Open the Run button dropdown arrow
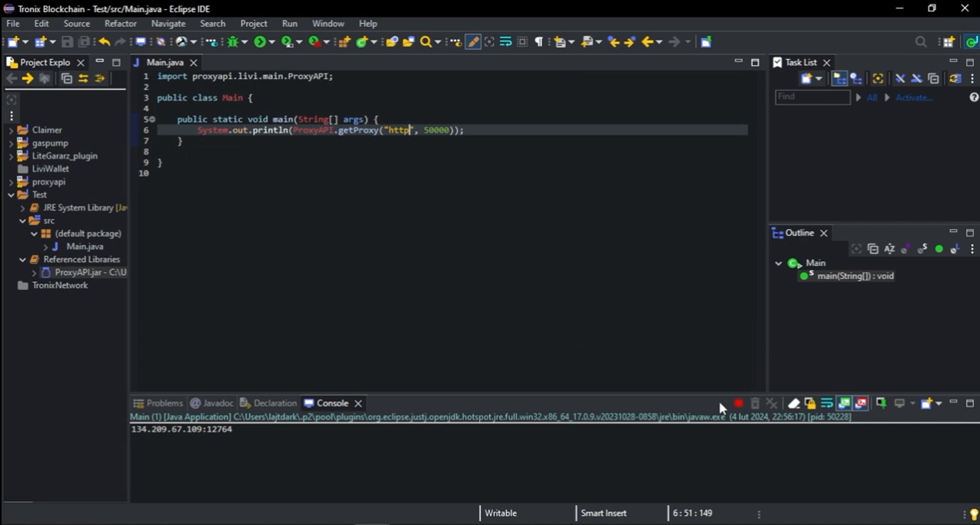980x525 pixels. (x=272, y=42)
